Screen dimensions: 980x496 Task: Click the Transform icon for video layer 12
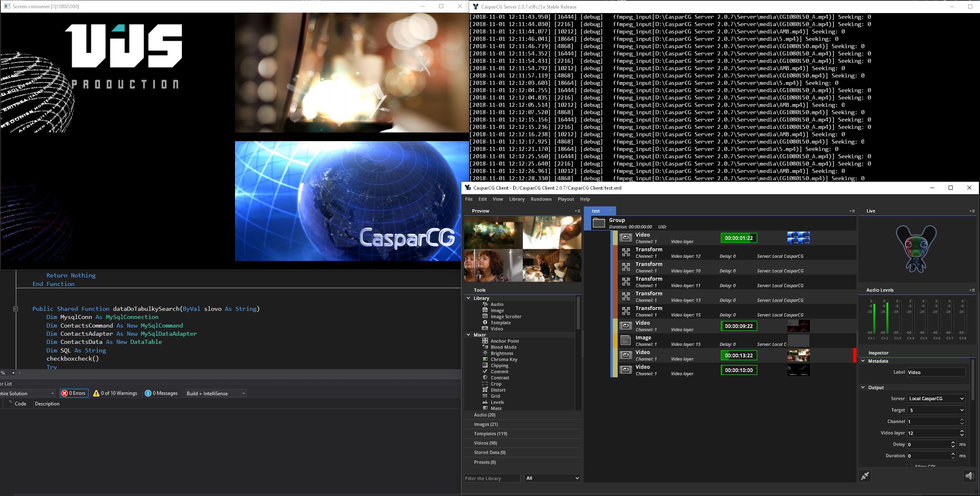click(626, 252)
